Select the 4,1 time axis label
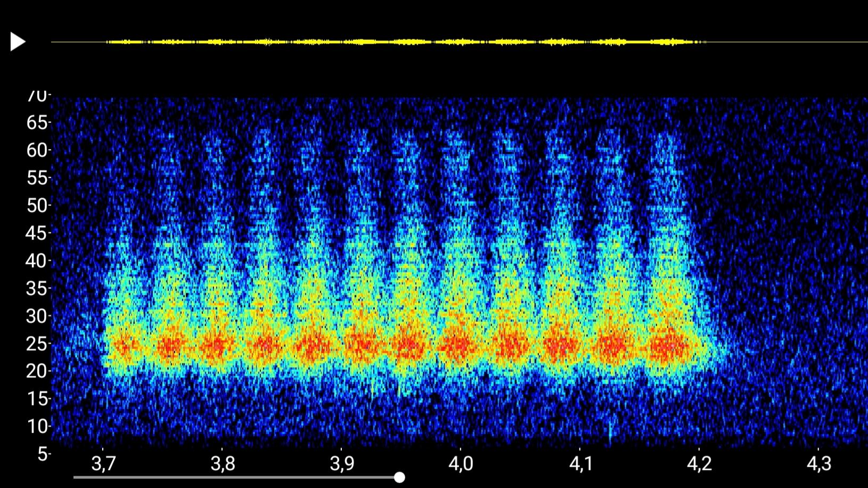Image resolution: width=868 pixels, height=488 pixels. point(580,464)
